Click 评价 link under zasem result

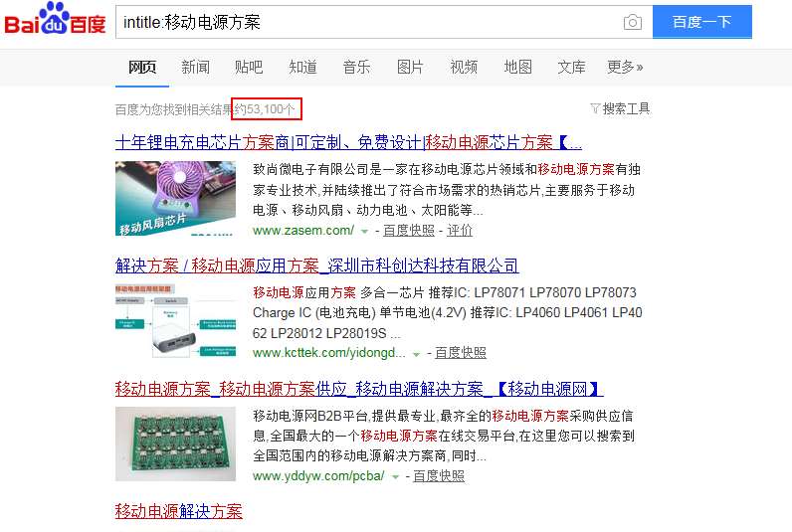click(460, 230)
